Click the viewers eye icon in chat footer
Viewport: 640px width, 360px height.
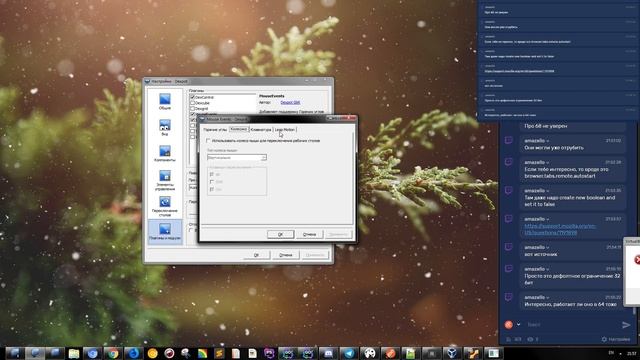(x=530, y=339)
